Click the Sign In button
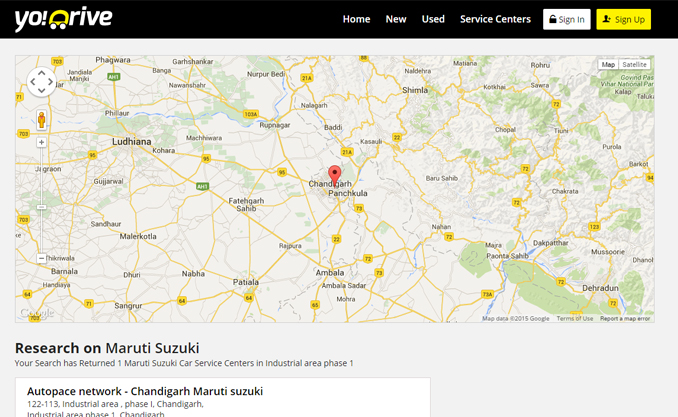The image size is (678, 417). coord(566,19)
